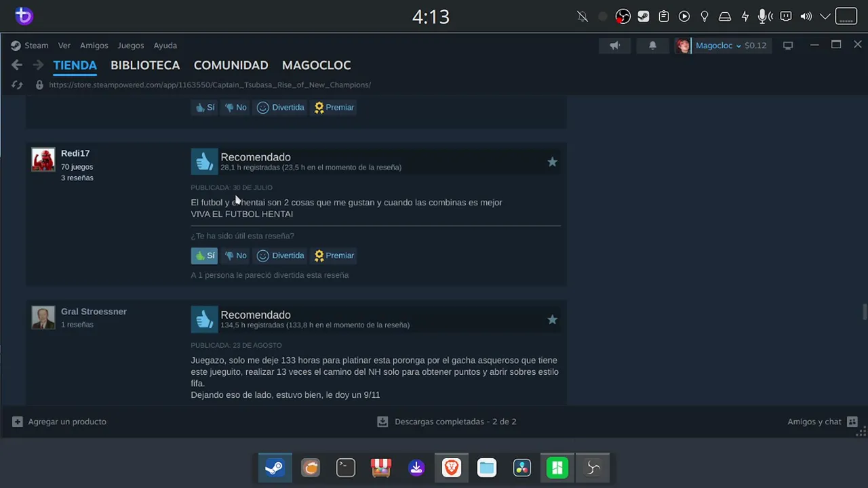Screen dimensions: 868x488
Task: Open Amigos y chat
Action: pos(823,422)
